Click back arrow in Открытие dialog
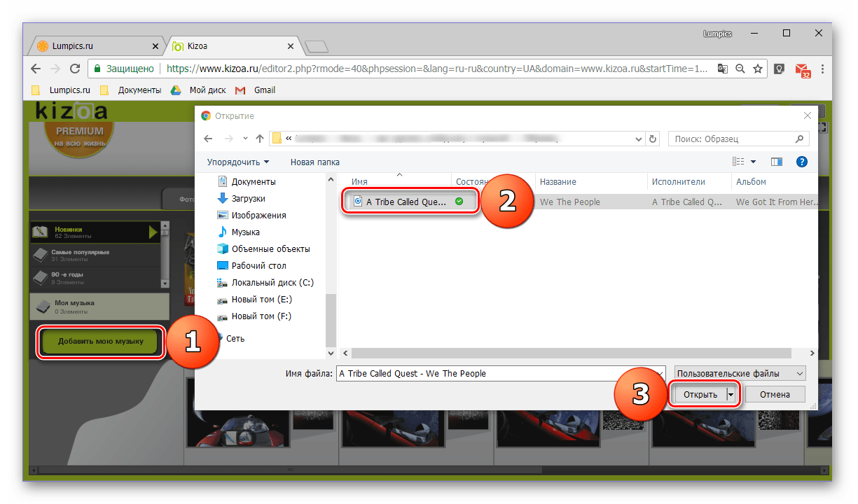Viewport: 858px width, 504px height. 208,139
